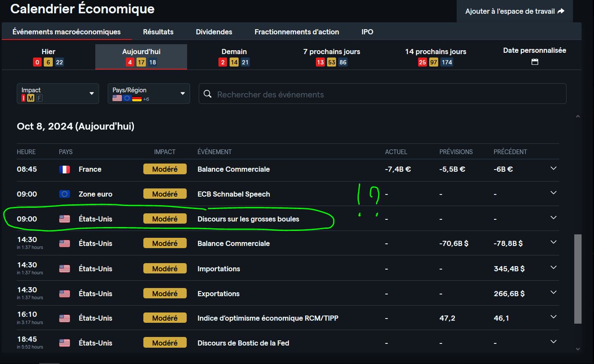Screen dimensions: 594x364
Task: Click the Modéré badge in the Zone euro row
Action: [x=165, y=194]
